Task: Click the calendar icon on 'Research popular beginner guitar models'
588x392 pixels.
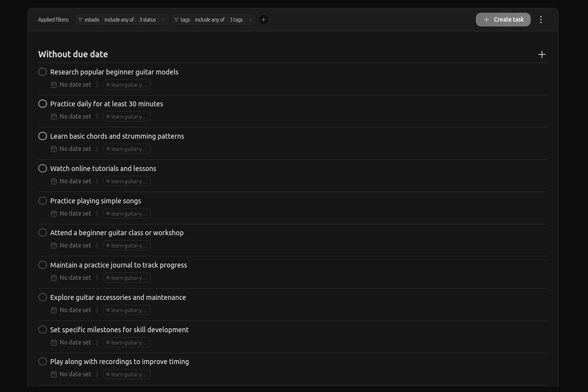Action: (x=54, y=84)
